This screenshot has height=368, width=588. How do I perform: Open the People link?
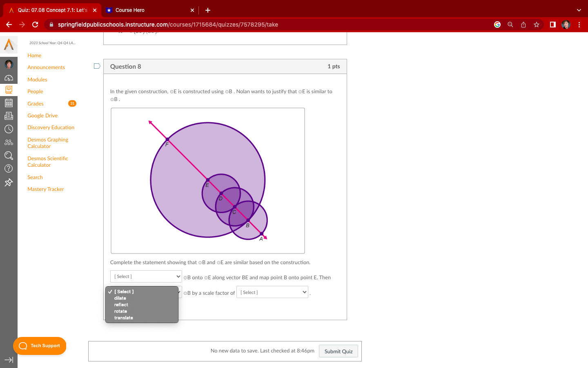click(x=35, y=92)
